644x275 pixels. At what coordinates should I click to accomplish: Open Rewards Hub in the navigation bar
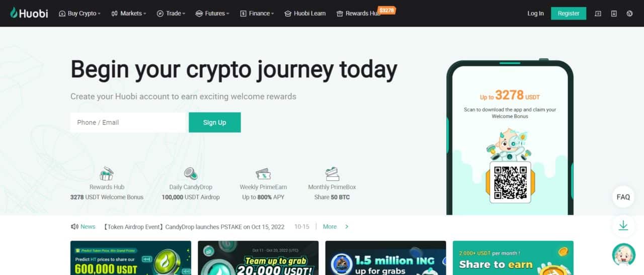click(358, 14)
